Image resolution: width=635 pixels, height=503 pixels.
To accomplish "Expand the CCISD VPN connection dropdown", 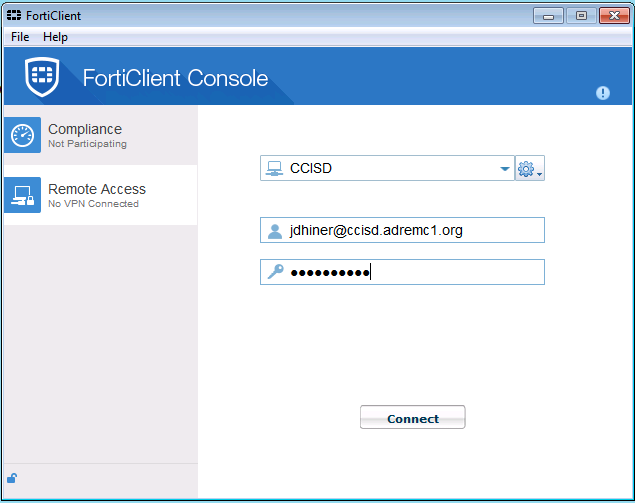I will pyautogui.click(x=387, y=168).
